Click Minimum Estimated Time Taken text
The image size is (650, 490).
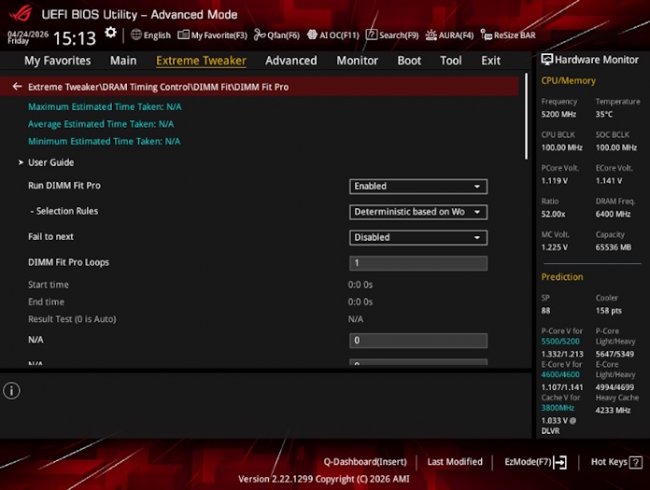point(104,141)
